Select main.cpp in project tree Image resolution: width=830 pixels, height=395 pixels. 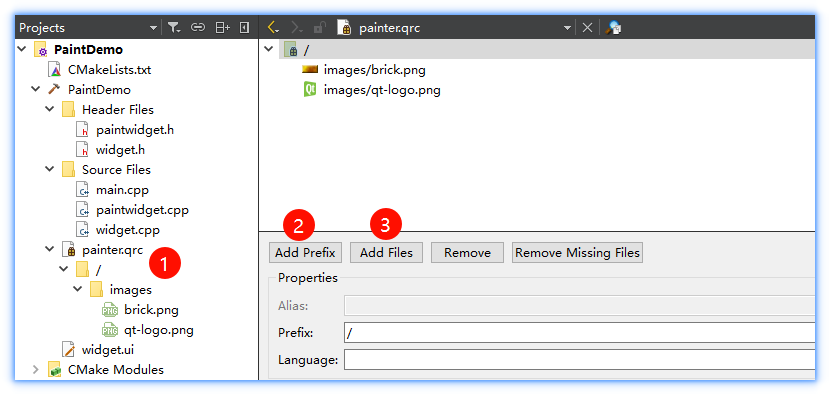(122, 190)
